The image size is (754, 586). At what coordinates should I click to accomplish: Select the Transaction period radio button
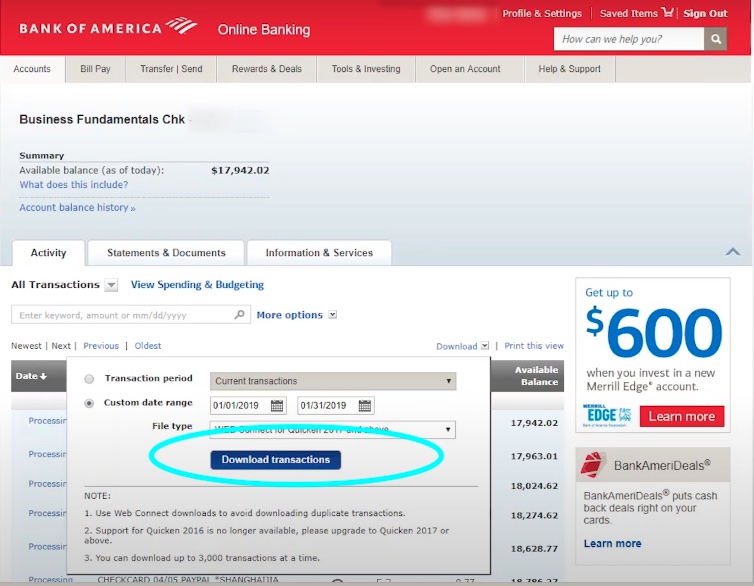[89, 379]
